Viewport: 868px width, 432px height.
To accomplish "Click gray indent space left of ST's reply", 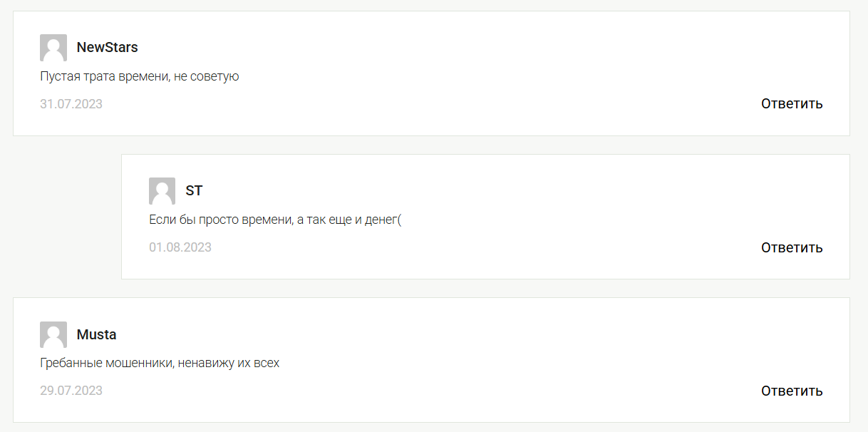I will [67, 217].
